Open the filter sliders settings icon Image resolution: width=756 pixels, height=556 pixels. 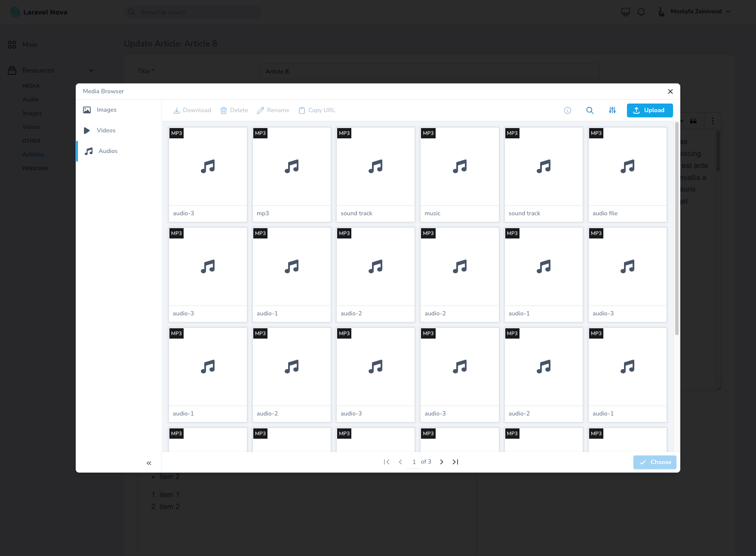click(612, 110)
